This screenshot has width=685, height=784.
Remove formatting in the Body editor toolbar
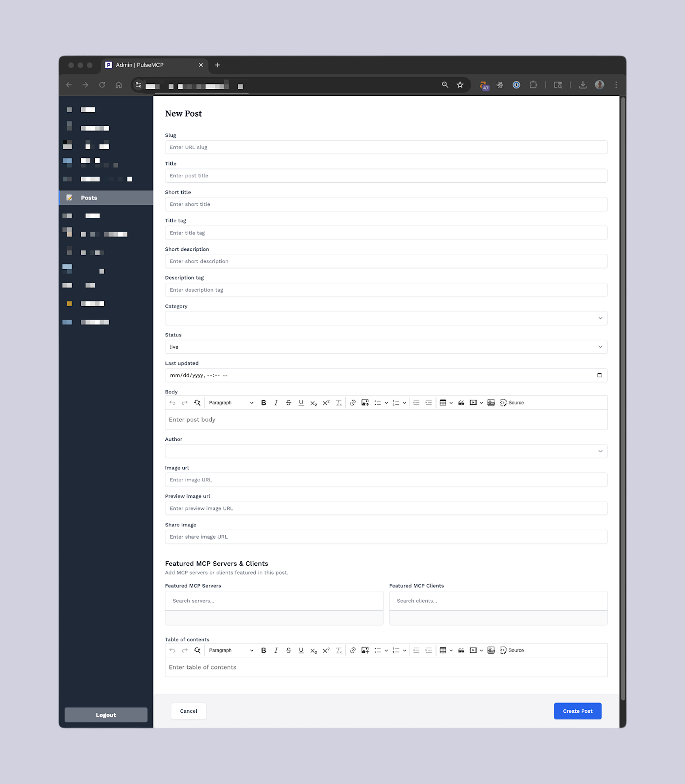(339, 403)
